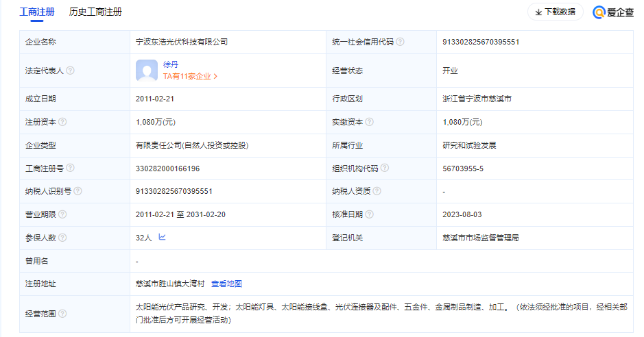Click the help icon next to 纳税人识别号
The height and width of the screenshot is (337, 644).
77,191
